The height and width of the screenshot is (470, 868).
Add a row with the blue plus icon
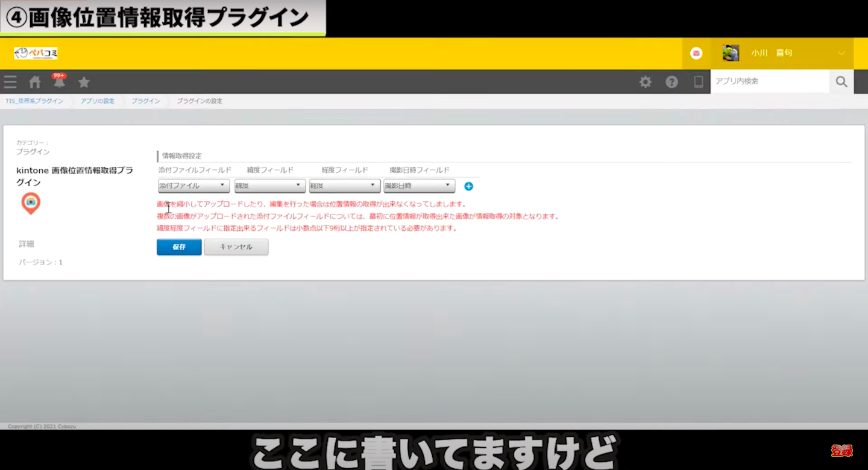[468, 186]
